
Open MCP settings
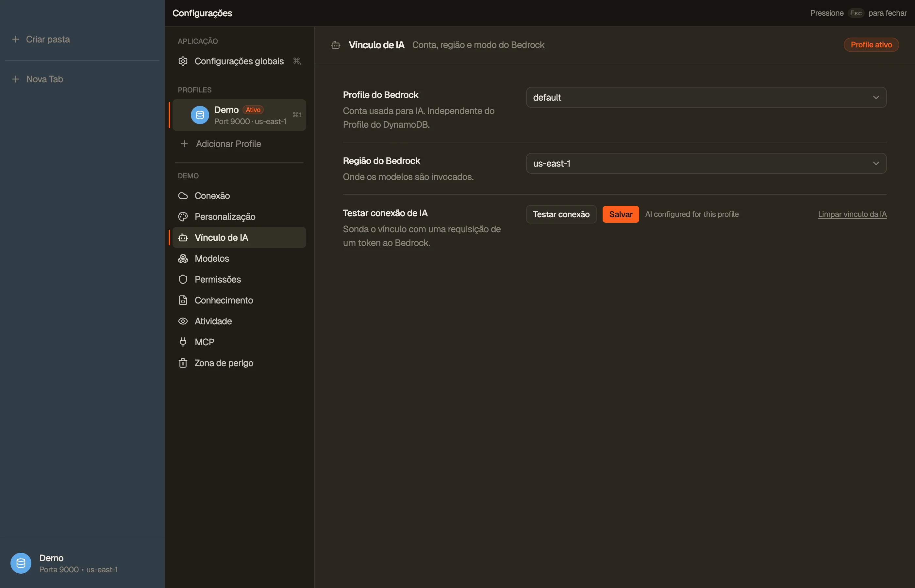tap(240, 342)
